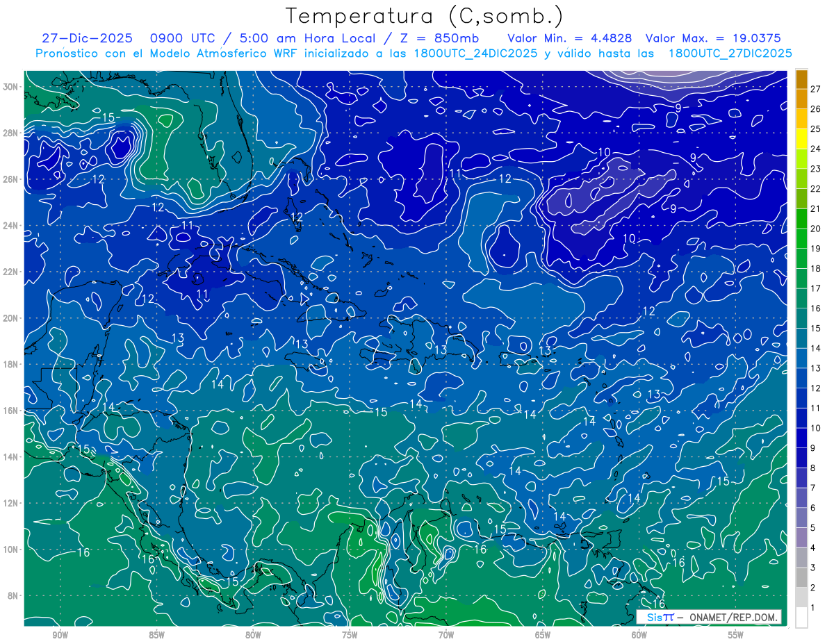The image size is (834, 644).
Task: Click the "75W" longitude axis label
Action: coord(350,636)
